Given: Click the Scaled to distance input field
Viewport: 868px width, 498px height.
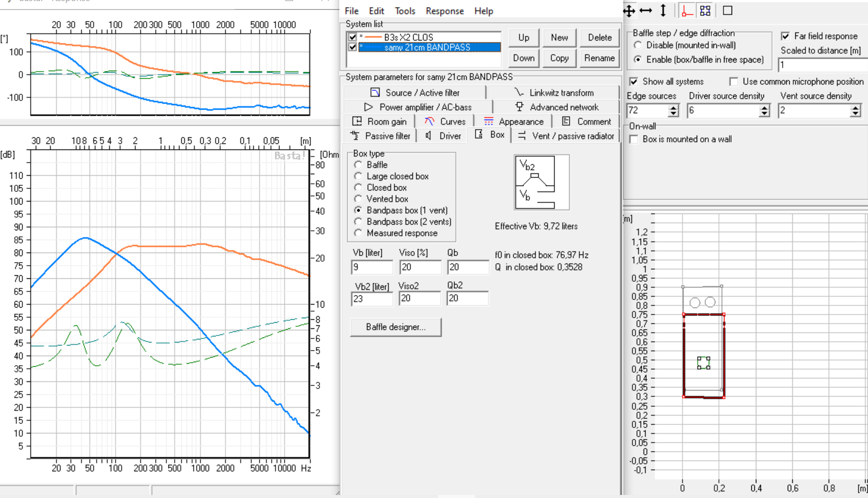Looking at the screenshot, I should tap(823, 65).
